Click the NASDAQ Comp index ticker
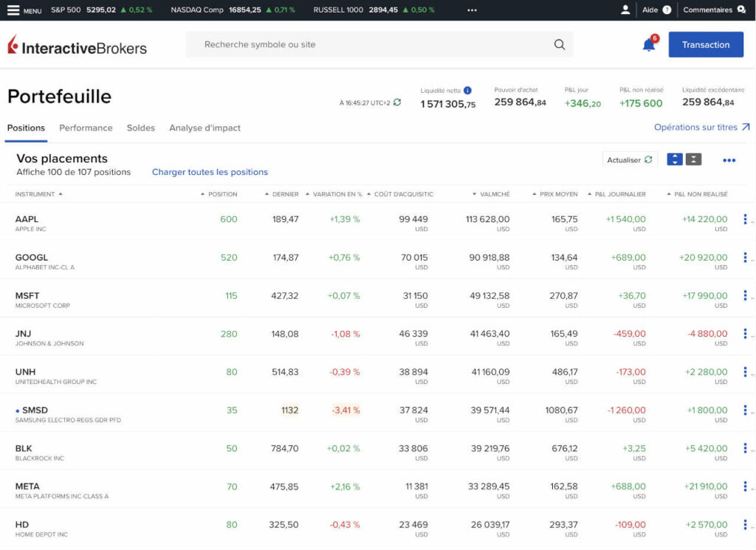This screenshot has width=756, height=550. [x=233, y=10]
